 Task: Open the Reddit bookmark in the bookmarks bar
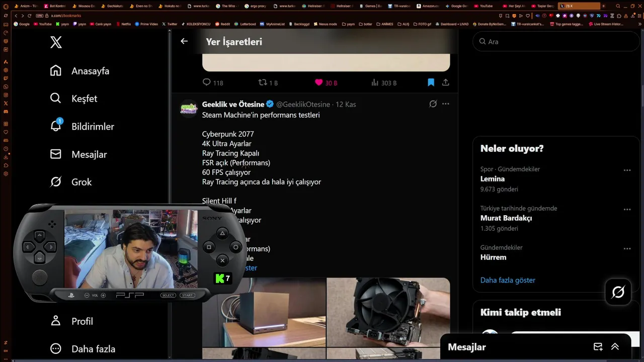coord(222,24)
